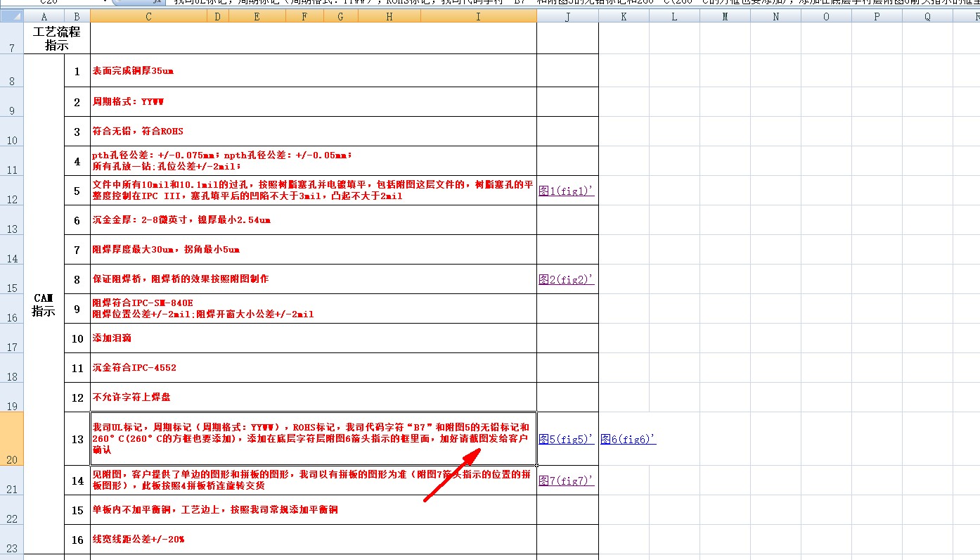The image size is (980, 560).
Task: Select row 23 header
Action: click(12, 540)
